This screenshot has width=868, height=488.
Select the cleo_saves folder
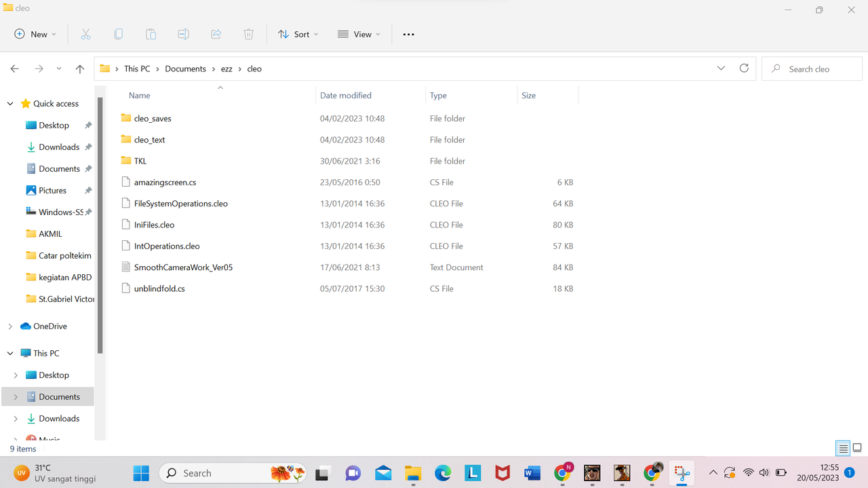[153, 118]
